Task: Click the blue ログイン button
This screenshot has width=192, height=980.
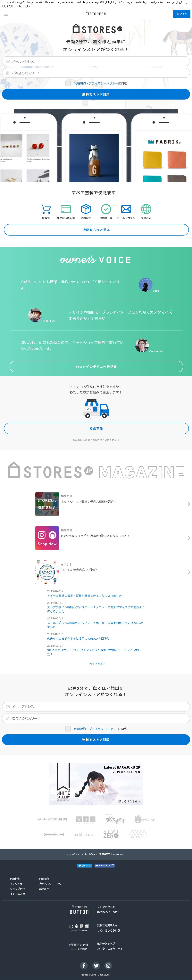Action: [x=182, y=14]
